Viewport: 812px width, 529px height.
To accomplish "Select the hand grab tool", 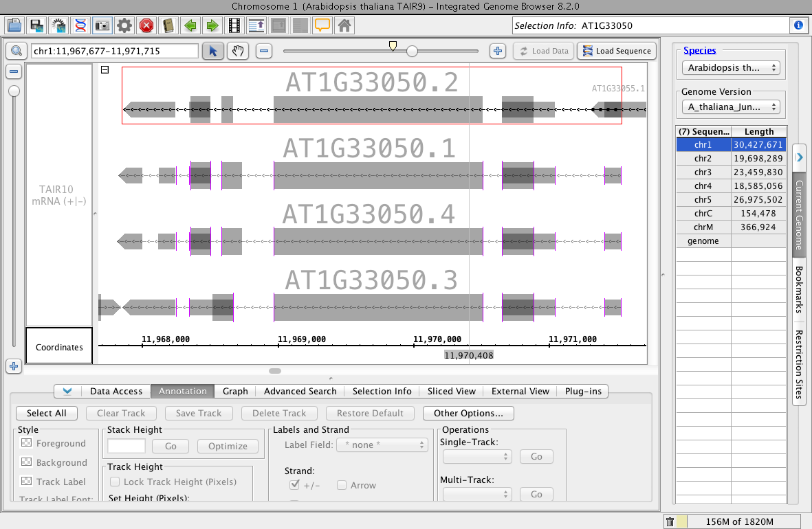I will [x=237, y=51].
